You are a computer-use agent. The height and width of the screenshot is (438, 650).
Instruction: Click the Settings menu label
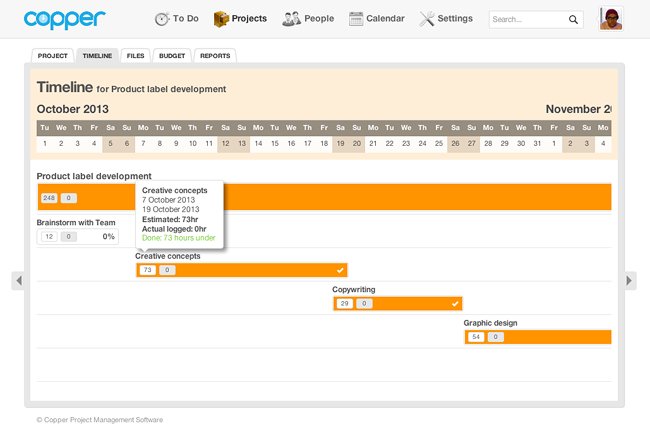[x=455, y=19]
